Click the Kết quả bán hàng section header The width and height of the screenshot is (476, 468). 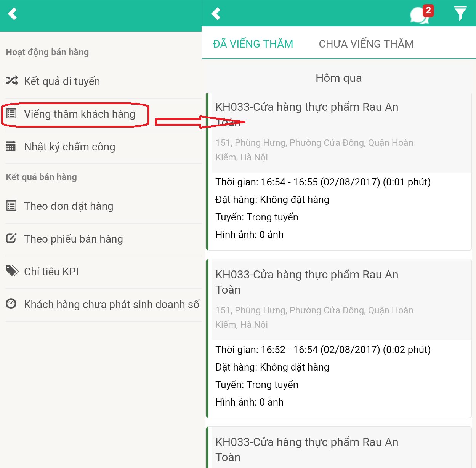[41, 177]
